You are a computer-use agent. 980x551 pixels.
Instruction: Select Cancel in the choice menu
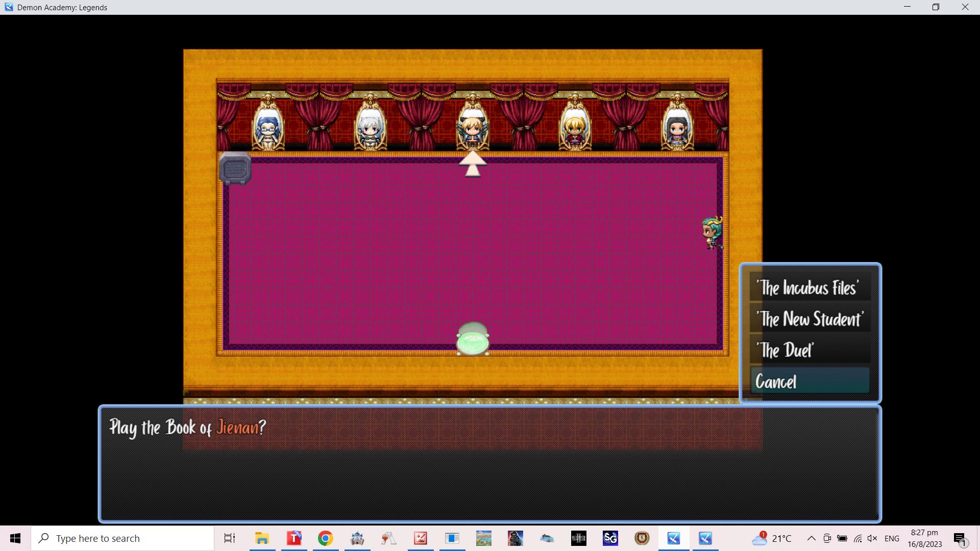pos(810,382)
